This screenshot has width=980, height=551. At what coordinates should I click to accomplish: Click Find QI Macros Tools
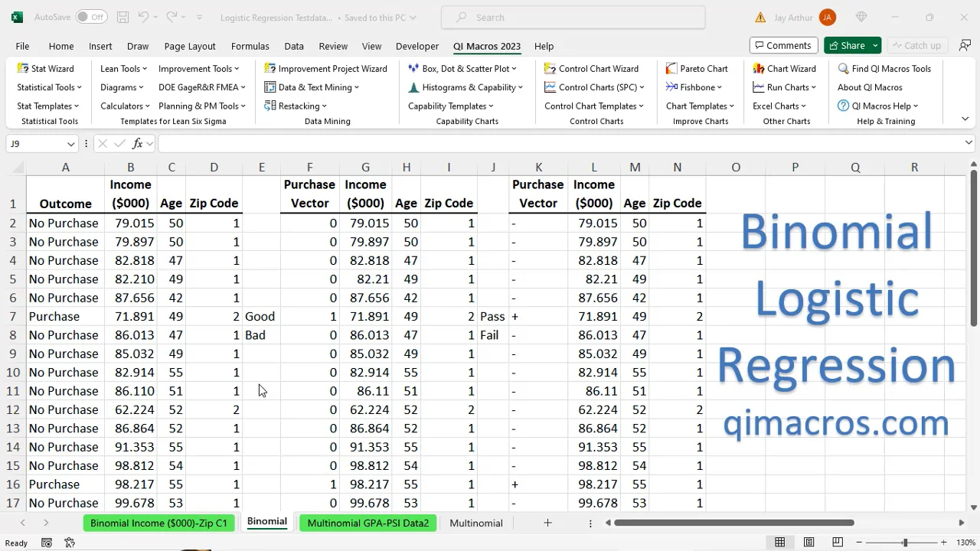884,68
